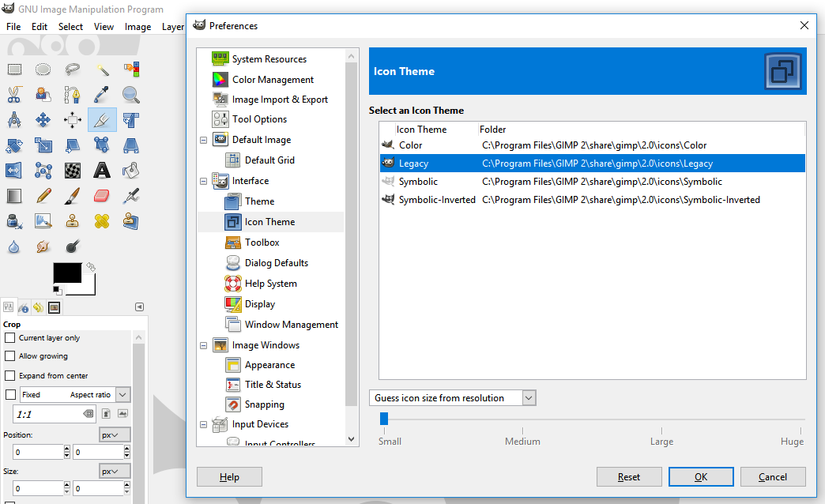Select the Ellipse Select tool
This screenshot has width=825, height=504.
point(43,70)
